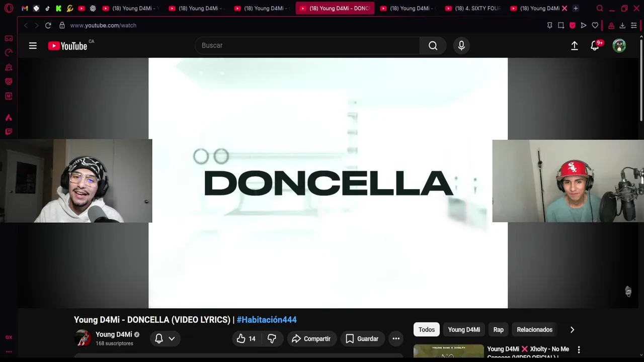Open the pinned Gmail tab
Image resolution: width=644 pixels, height=362 pixels.
(x=25, y=9)
